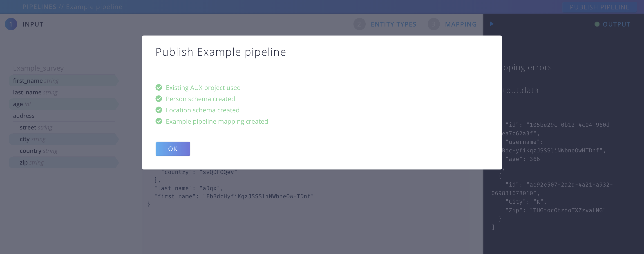
Task: Select the zip string field
Action: click(64, 163)
